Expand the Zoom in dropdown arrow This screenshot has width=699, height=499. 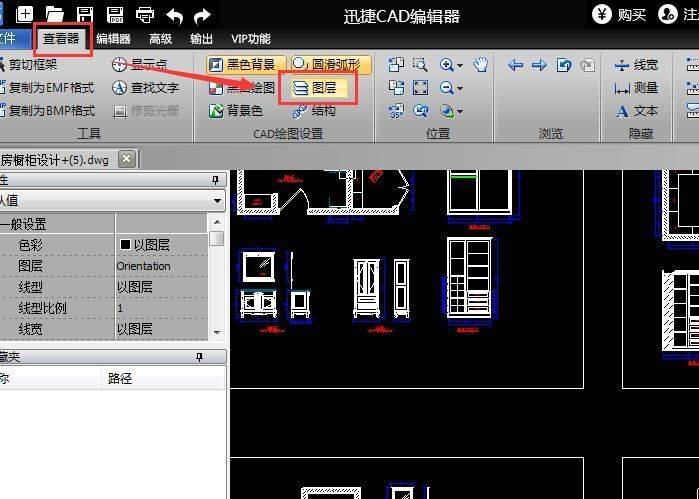point(460,66)
